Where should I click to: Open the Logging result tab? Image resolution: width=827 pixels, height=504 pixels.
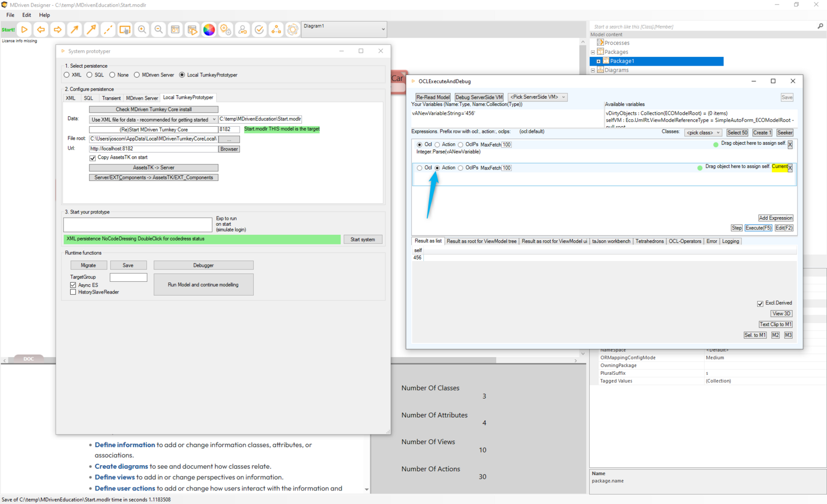click(x=730, y=241)
